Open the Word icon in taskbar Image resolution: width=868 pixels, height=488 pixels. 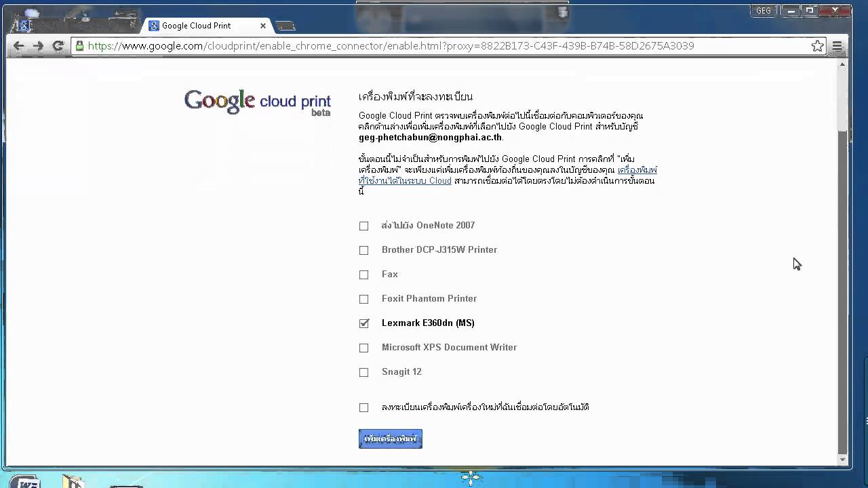(x=25, y=481)
